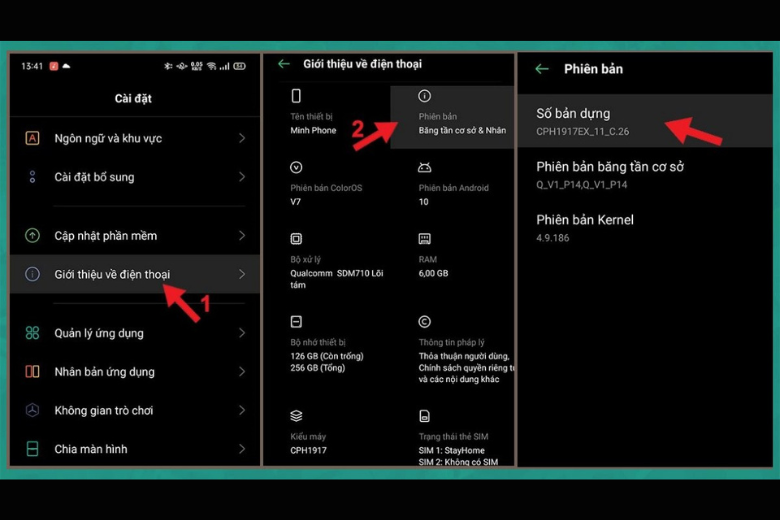The image size is (780, 520).
Task: Click the Chia màn hình split icon
Action: tap(32, 449)
